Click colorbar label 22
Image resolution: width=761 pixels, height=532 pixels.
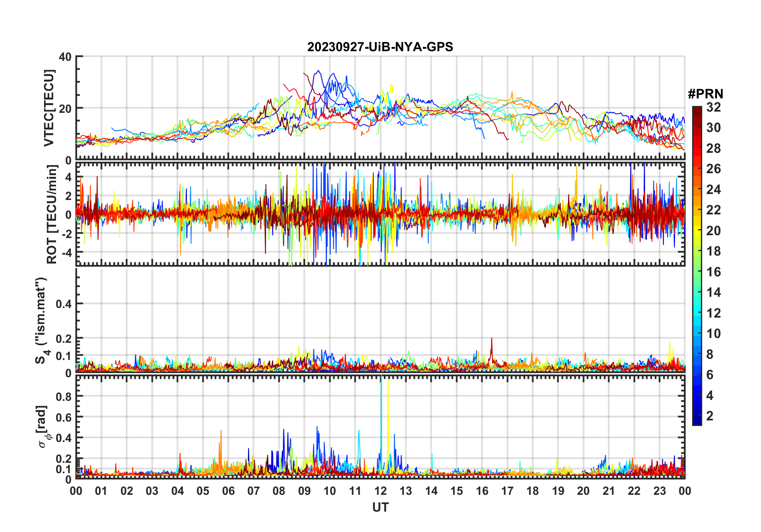(713, 210)
